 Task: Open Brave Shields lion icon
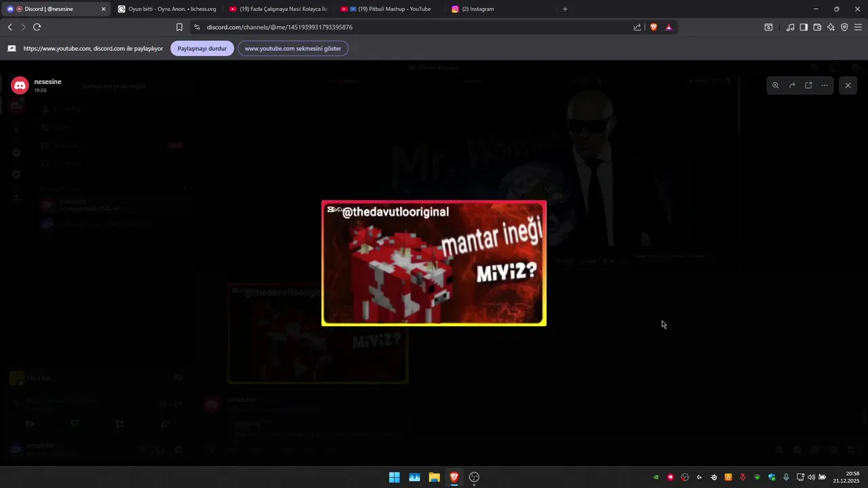[x=654, y=27]
